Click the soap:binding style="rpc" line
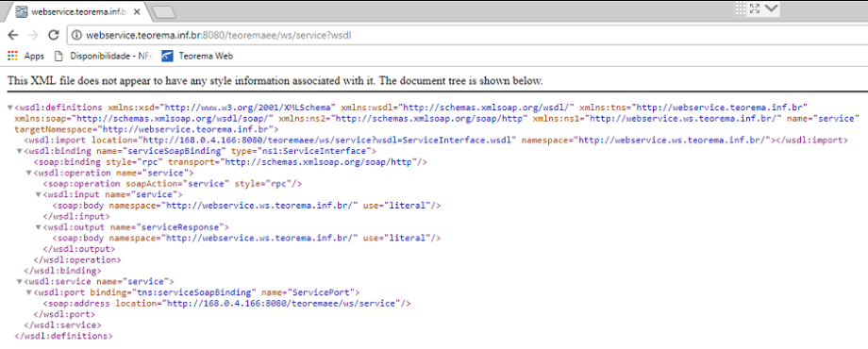 coord(230,162)
